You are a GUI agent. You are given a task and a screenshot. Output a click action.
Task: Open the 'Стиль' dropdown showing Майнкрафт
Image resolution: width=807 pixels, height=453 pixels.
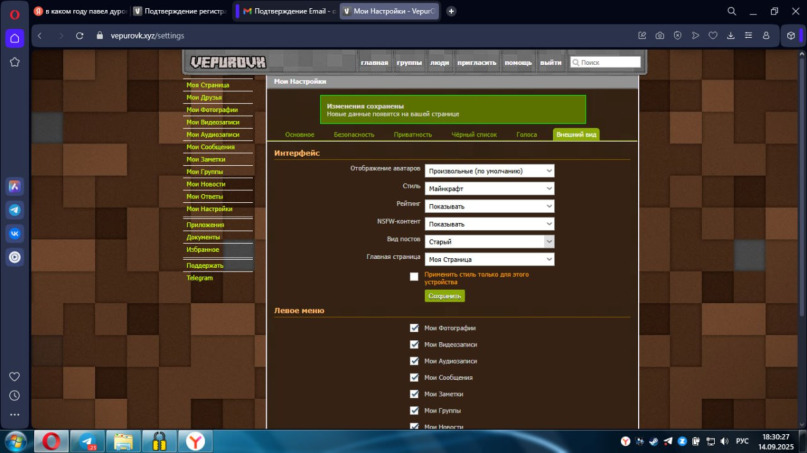(x=489, y=188)
